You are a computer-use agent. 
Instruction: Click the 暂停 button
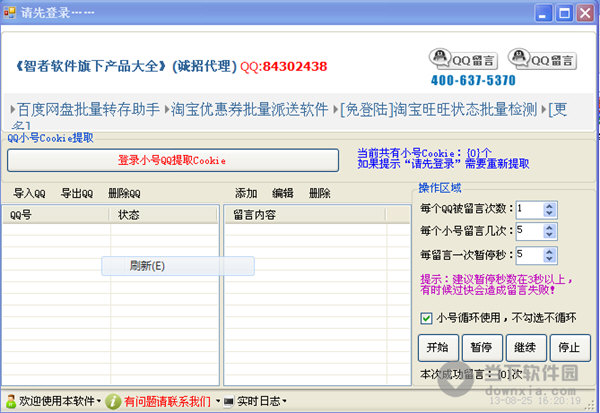[482, 348]
